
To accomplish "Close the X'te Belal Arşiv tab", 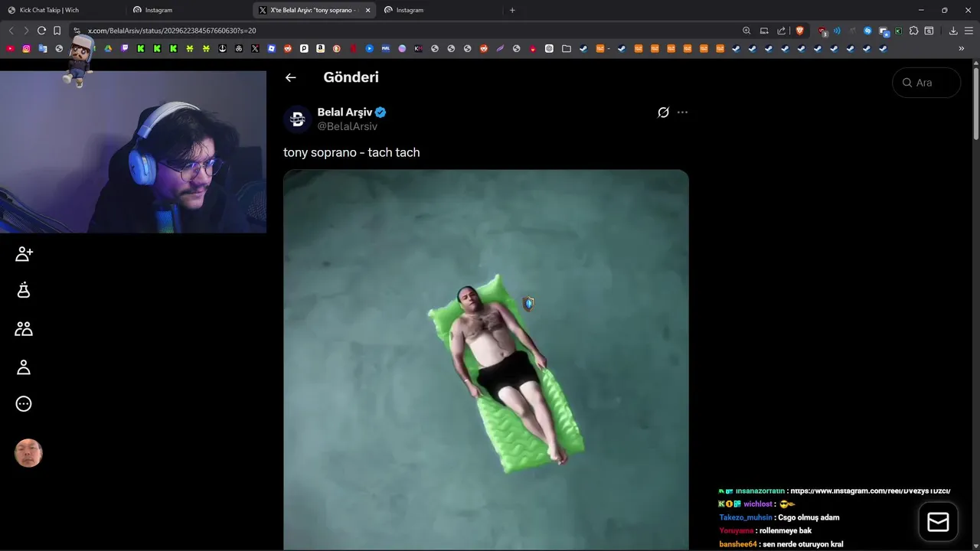I will [367, 10].
